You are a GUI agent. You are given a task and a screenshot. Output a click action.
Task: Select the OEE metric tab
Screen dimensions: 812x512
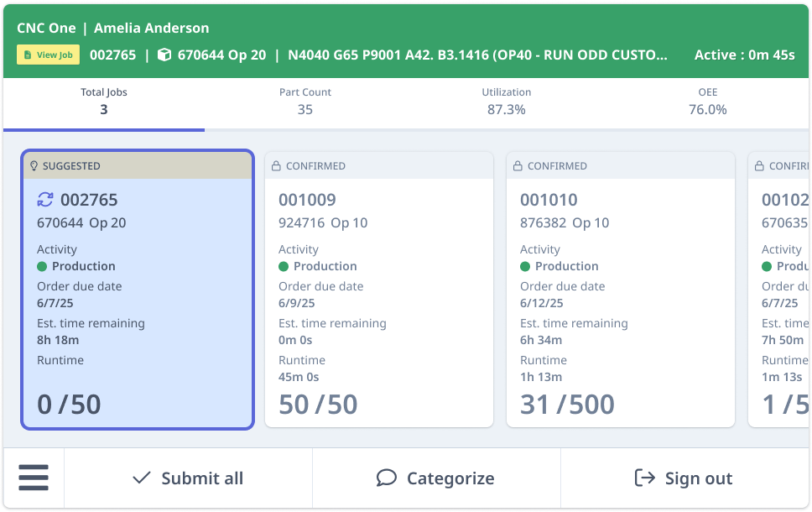click(x=707, y=102)
